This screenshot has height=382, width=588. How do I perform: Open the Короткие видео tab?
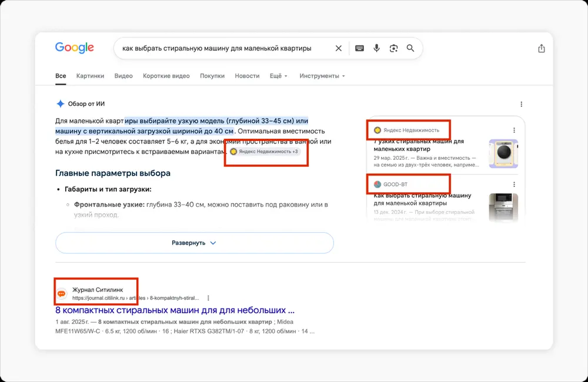click(x=166, y=76)
